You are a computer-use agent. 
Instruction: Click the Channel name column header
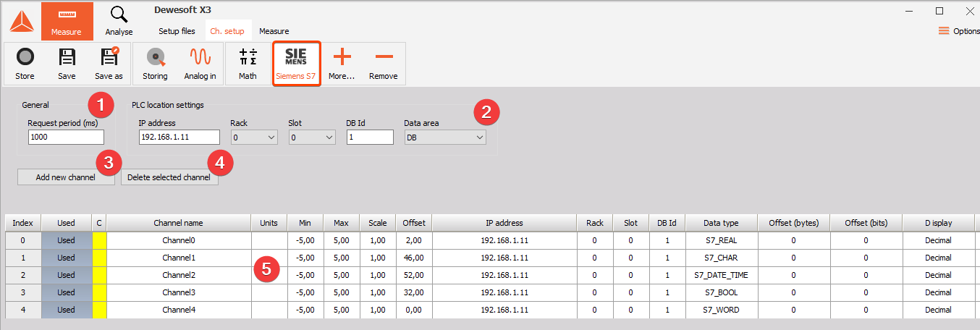179,223
